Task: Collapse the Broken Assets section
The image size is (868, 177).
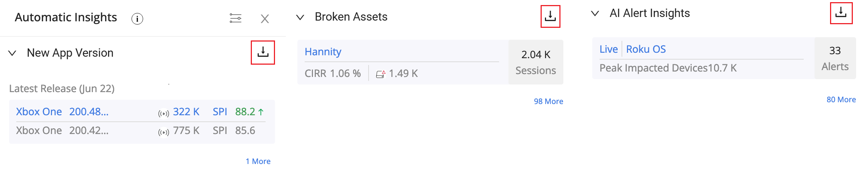Action: [x=300, y=17]
